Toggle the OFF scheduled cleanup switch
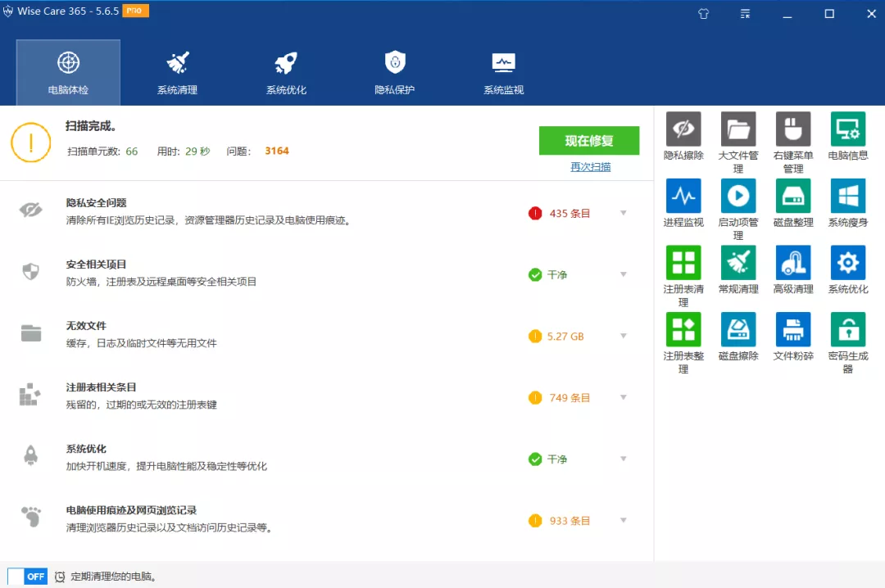885x588 pixels. pos(27,577)
